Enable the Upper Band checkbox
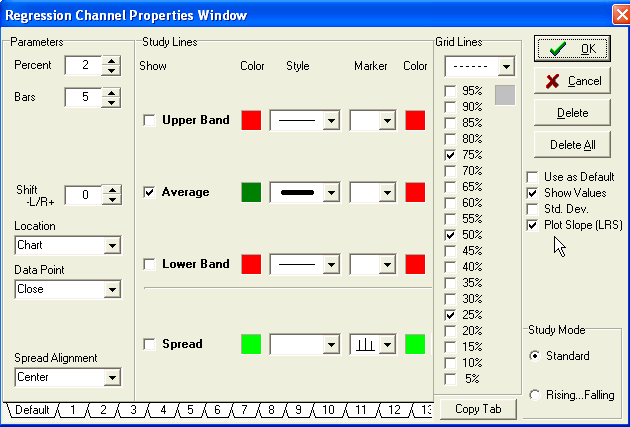The image size is (630, 427). point(150,121)
